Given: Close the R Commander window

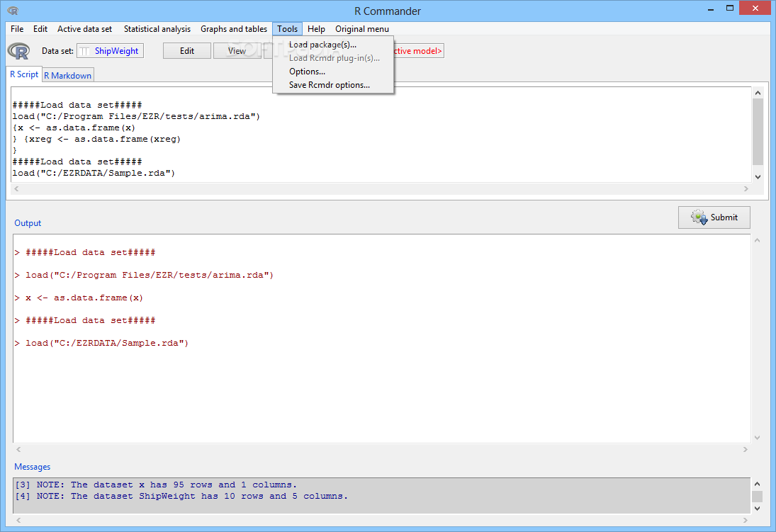Looking at the screenshot, I should (x=755, y=9).
